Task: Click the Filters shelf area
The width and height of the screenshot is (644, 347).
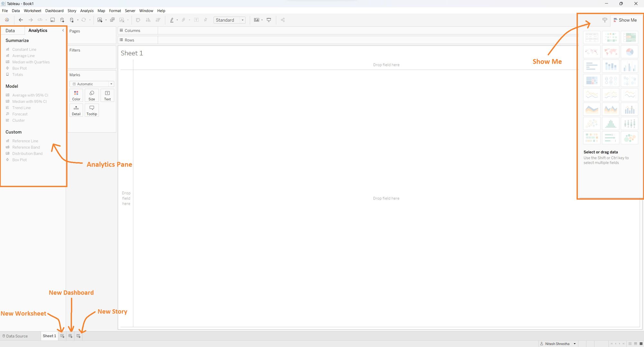Action: (x=92, y=57)
